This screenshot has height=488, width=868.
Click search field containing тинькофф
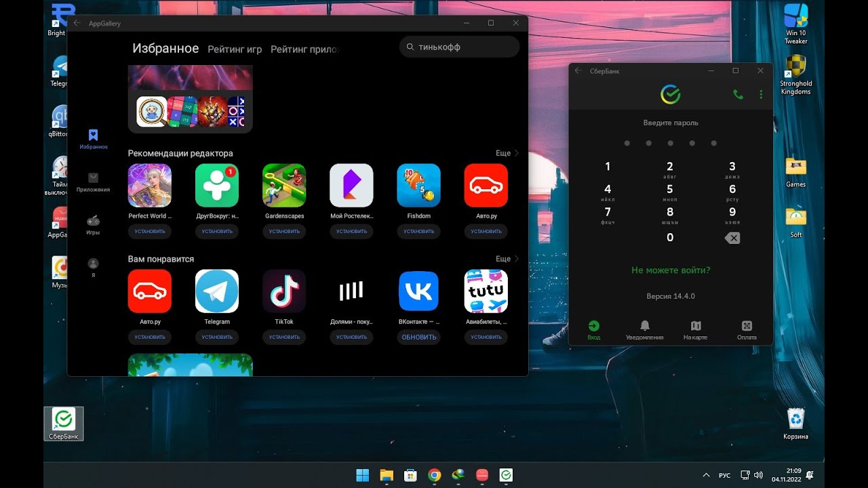tap(459, 47)
